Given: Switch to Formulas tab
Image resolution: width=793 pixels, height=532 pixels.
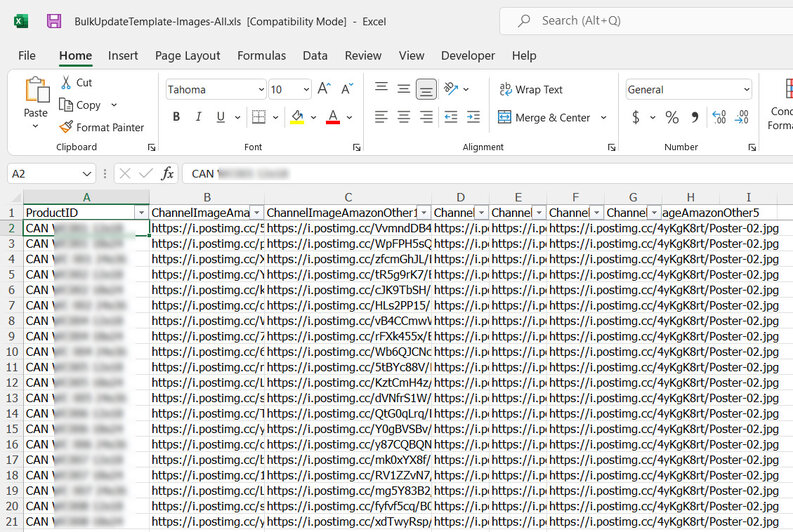Looking at the screenshot, I should click(x=261, y=56).
